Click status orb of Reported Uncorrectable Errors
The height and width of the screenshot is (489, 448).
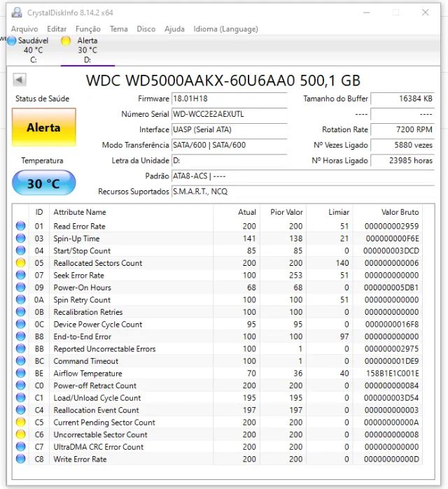[x=20, y=348]
